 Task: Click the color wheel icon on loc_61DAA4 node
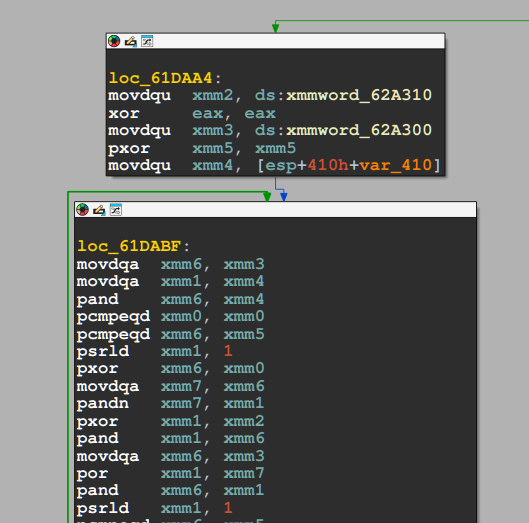point(114,41)
